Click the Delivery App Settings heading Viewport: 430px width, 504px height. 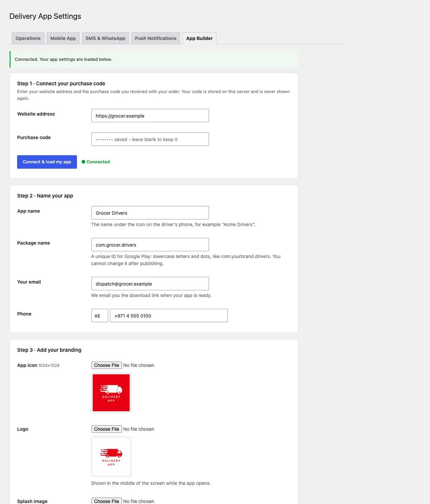coord(45,16)
